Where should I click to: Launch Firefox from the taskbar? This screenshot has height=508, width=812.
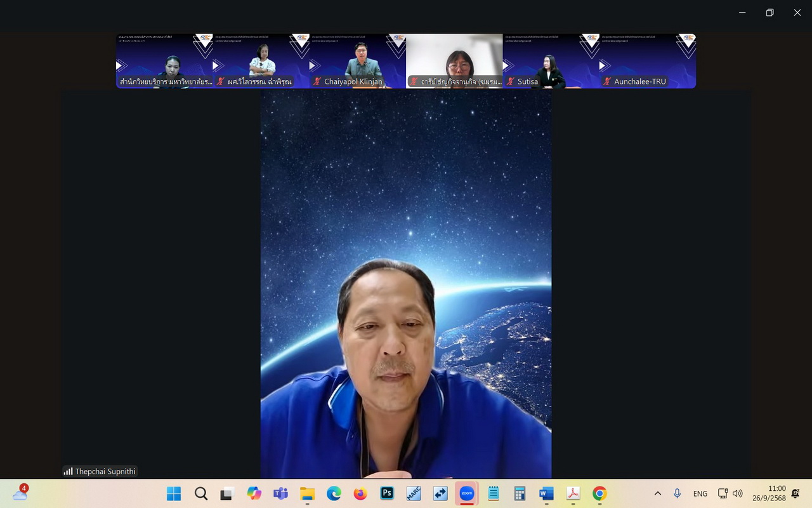click(360, 493)
